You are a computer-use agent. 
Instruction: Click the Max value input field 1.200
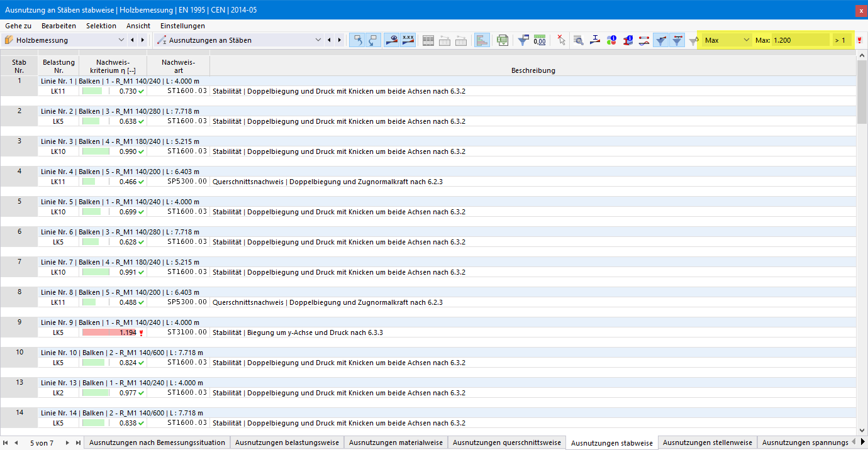(800, 40)
